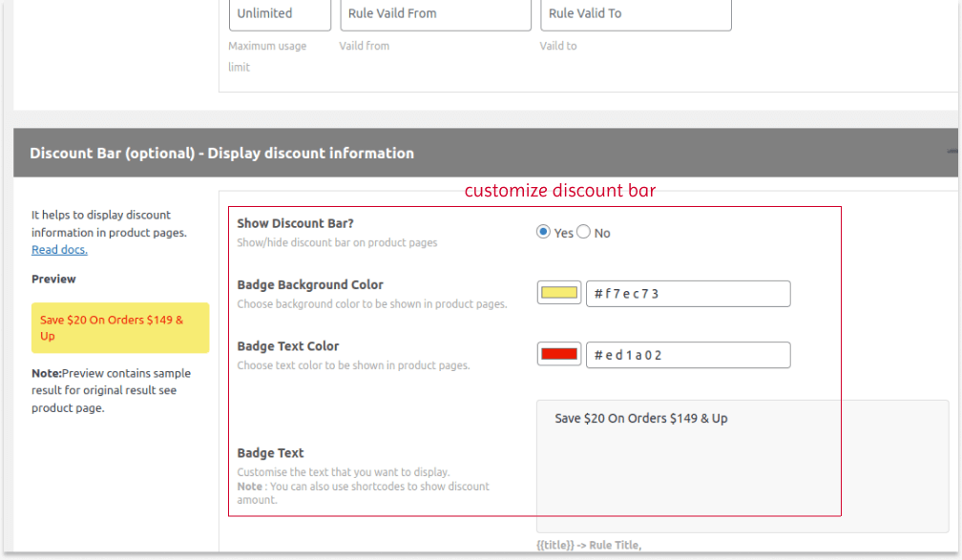962x560 pixels.
Task: Click the #ed1a02 text color hex field
Action: (687, 355)
